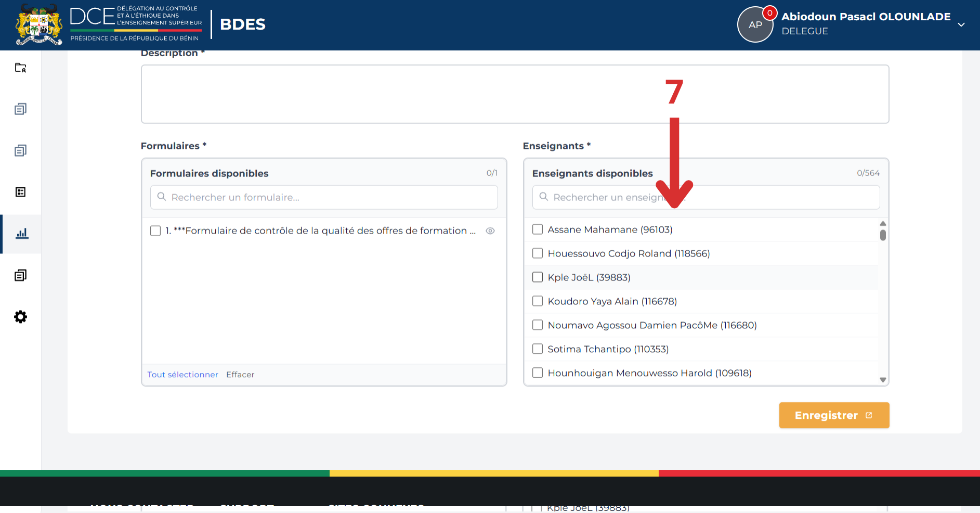Open the settings gear sidebar icon
Image resolution: width=980 pixels, height=513 pixels.
coord(20,317)
